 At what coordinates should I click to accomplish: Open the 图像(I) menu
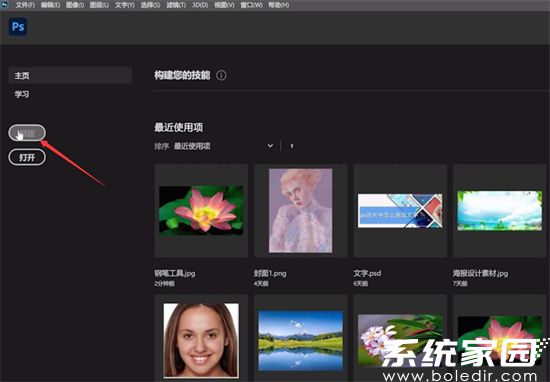[75, 5]
